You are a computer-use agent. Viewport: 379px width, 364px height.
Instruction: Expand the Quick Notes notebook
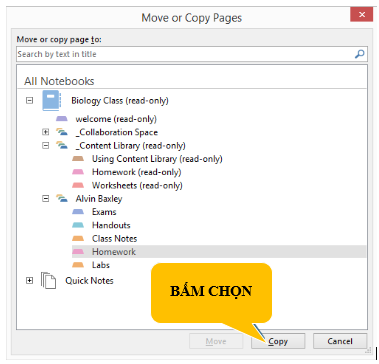[x=30, y=281]
